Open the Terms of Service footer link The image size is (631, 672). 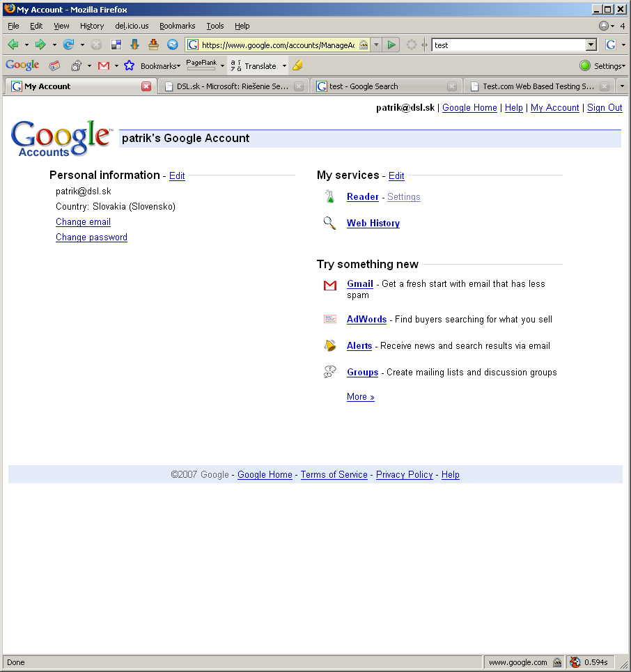click(x=334, y=474)
